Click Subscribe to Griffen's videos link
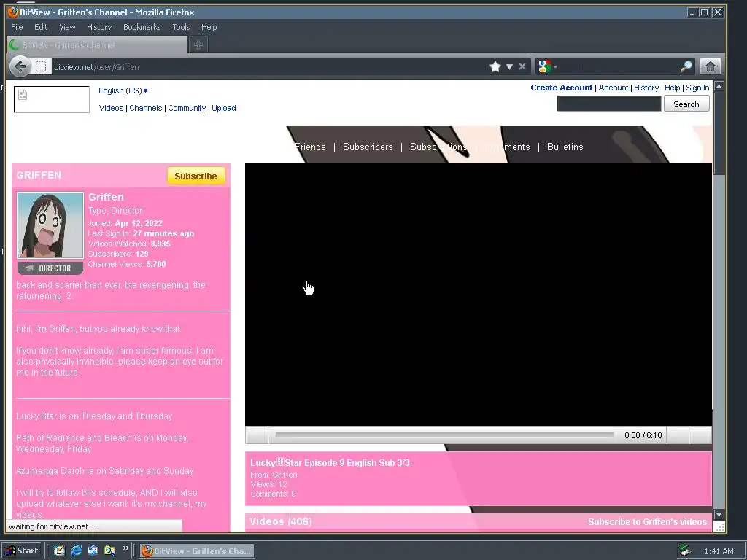The image size is (747, 560). click(648, 522)
